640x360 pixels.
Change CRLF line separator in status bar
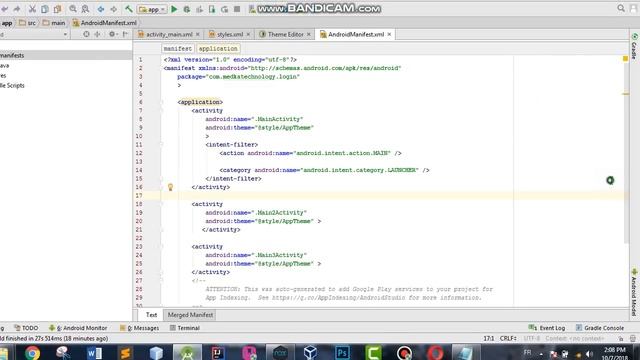click(508, 339)
